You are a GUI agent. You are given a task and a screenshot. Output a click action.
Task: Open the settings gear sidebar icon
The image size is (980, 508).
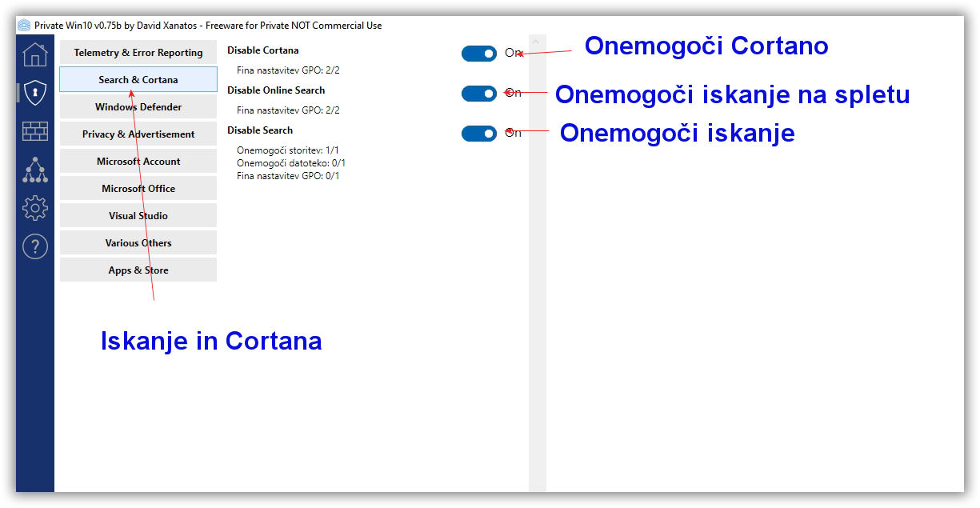pos(35,208)
